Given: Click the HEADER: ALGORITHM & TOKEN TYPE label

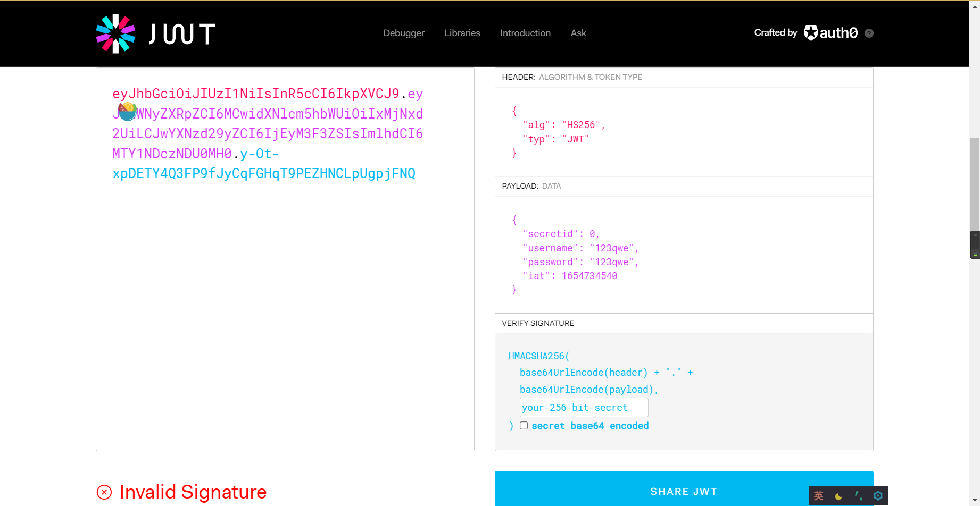Looking at the screenshot, I should [x=572, y=77].
